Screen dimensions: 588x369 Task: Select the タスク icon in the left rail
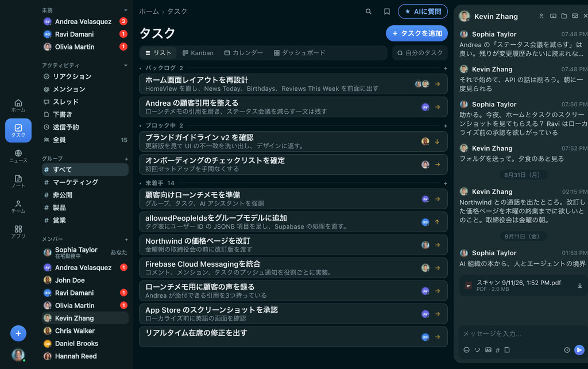18,130
